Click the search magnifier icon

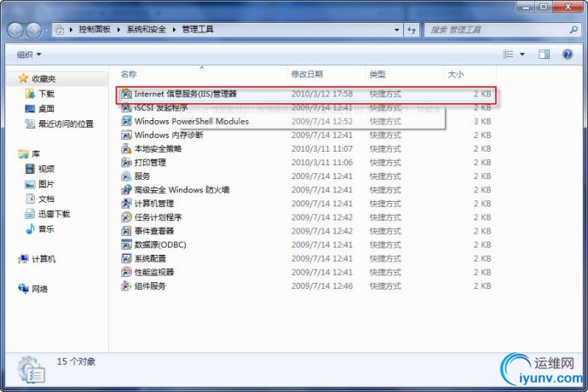pos(574,30)
